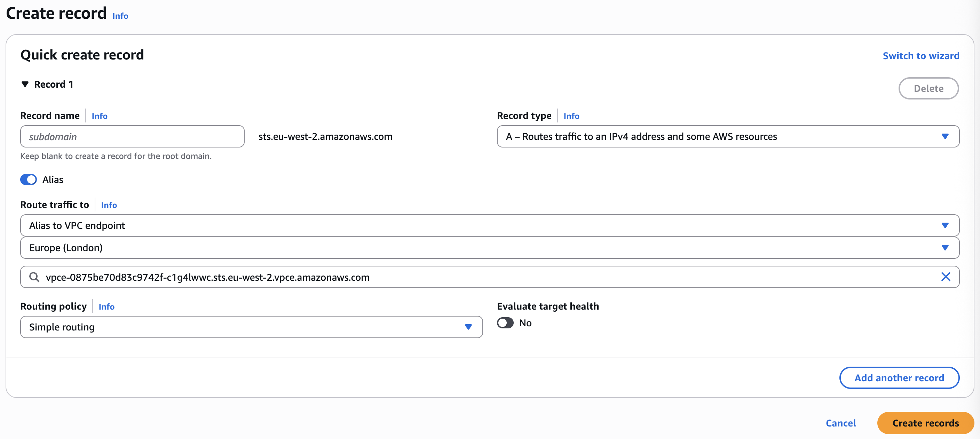Open Info link beside Routing policy

106,306
